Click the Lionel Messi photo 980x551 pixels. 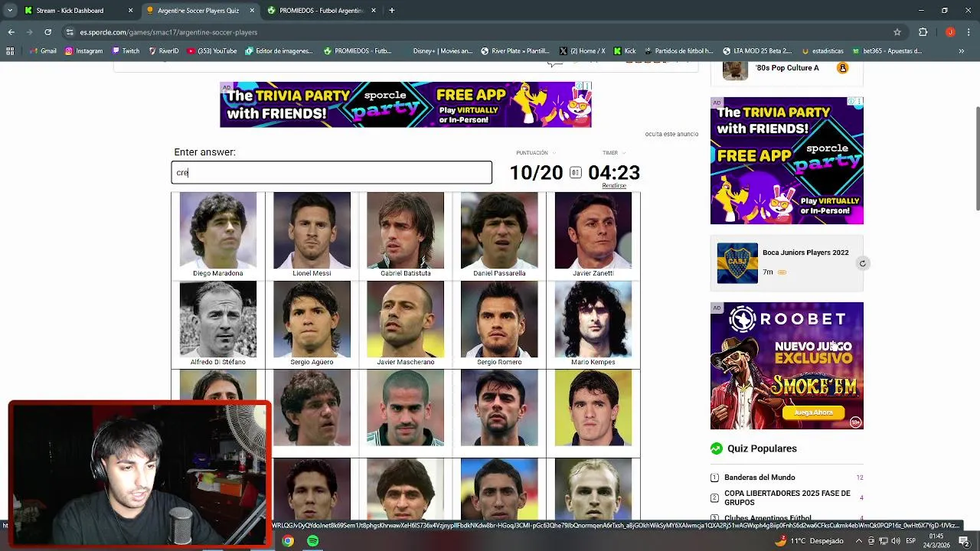[x=312, y=230]
